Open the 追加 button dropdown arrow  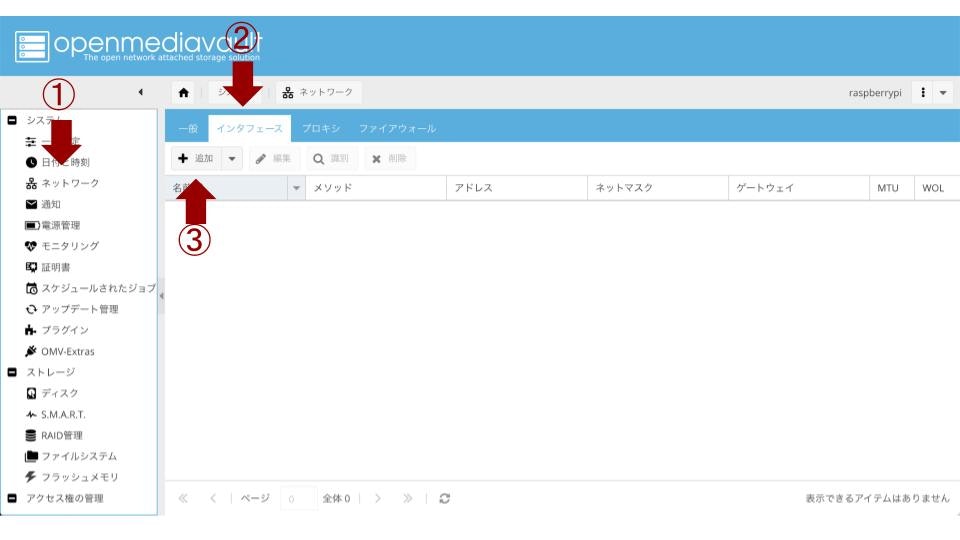(232, 159)
